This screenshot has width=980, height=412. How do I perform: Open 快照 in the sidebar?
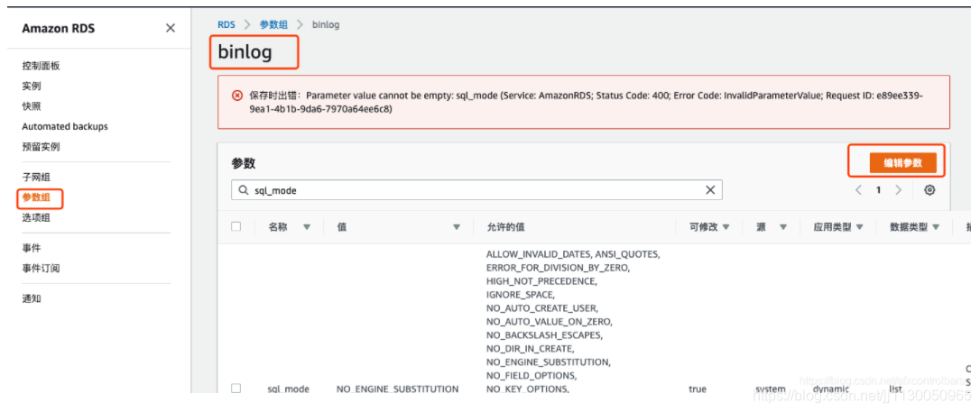click(x=32, y=106)
